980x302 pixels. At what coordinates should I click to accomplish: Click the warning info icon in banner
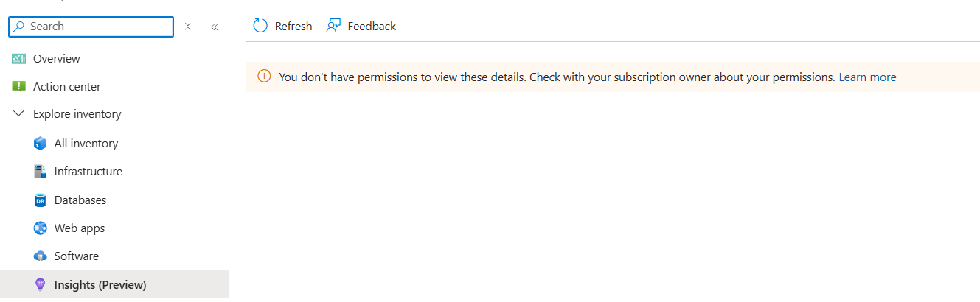[x=264, y=77]
